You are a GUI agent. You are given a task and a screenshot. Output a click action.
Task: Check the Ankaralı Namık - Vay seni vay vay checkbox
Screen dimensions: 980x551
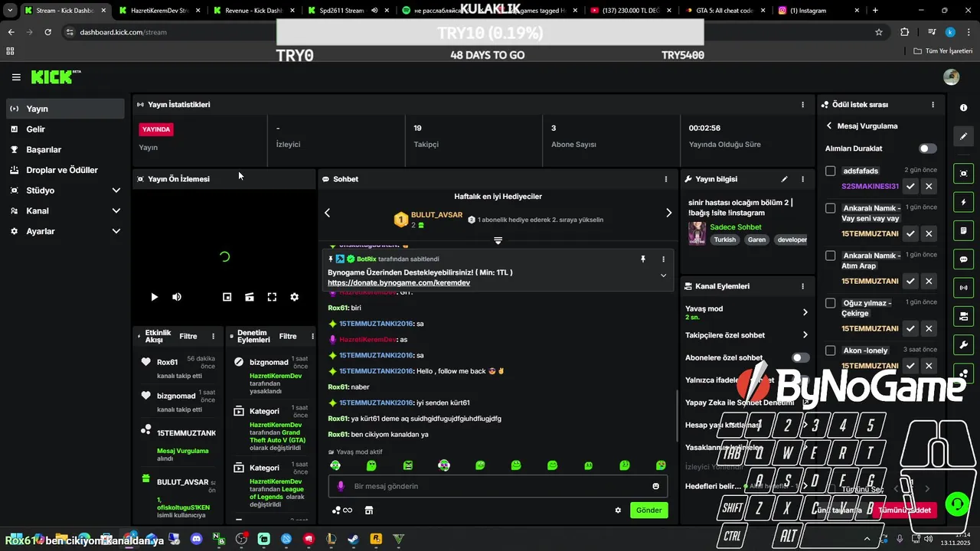pos(830,208)
